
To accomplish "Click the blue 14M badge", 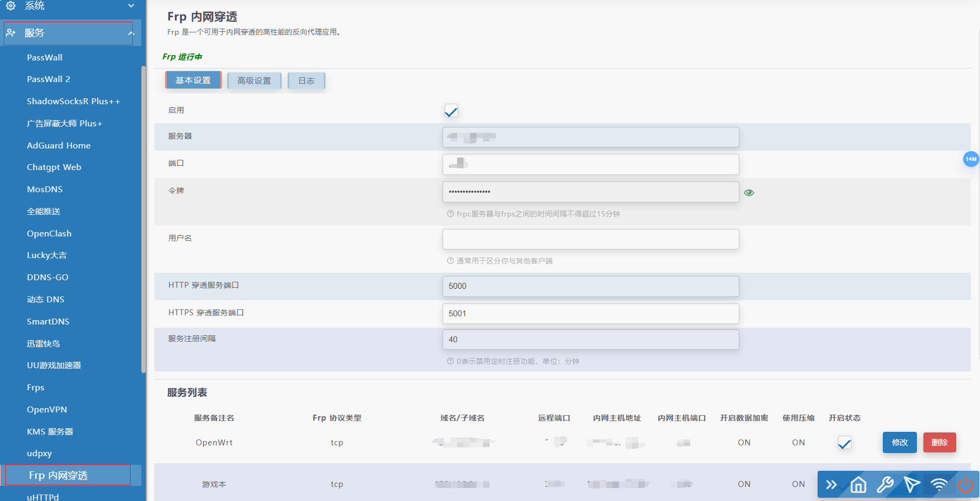I will (970, 159).
